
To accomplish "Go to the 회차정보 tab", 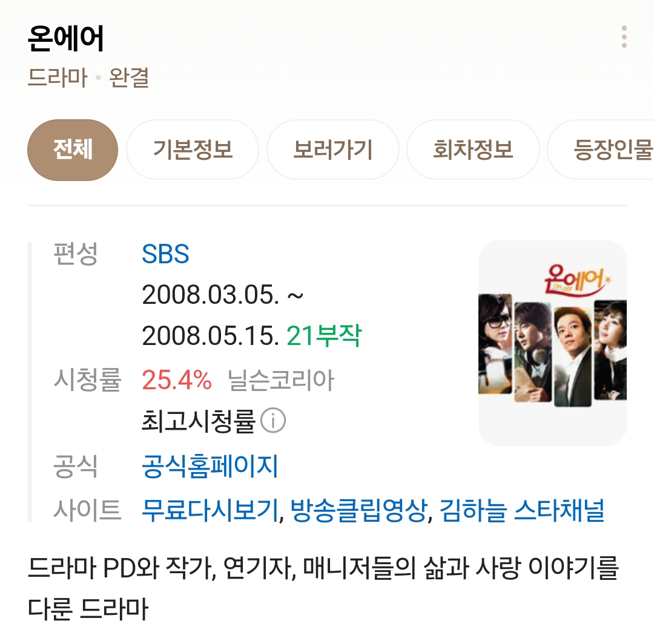I will coord(473,149).
